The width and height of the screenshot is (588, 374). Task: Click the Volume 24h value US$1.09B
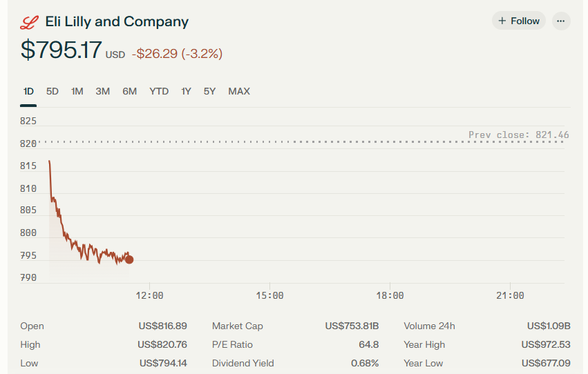549,326
